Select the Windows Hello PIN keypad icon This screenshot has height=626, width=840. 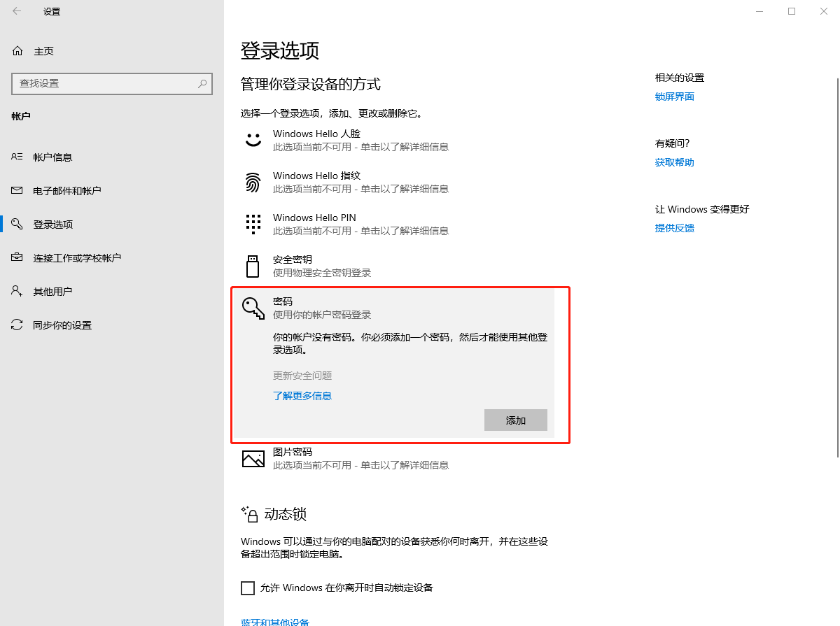pos(253,223)
